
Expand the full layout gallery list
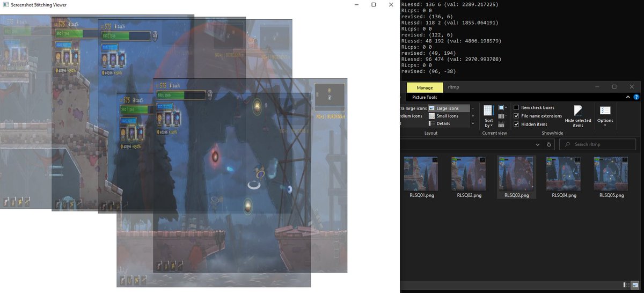(473, 123)
